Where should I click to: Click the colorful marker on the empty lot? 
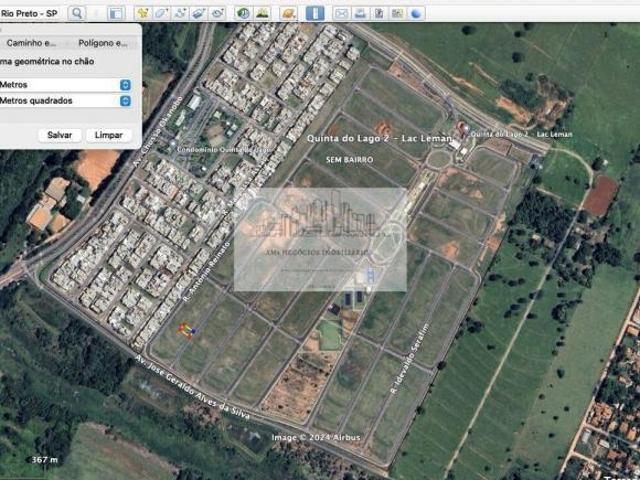(x=187, y=329)
